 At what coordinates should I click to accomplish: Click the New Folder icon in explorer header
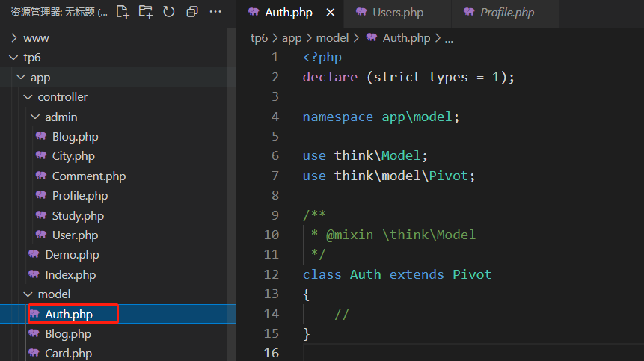click(145, 12)
